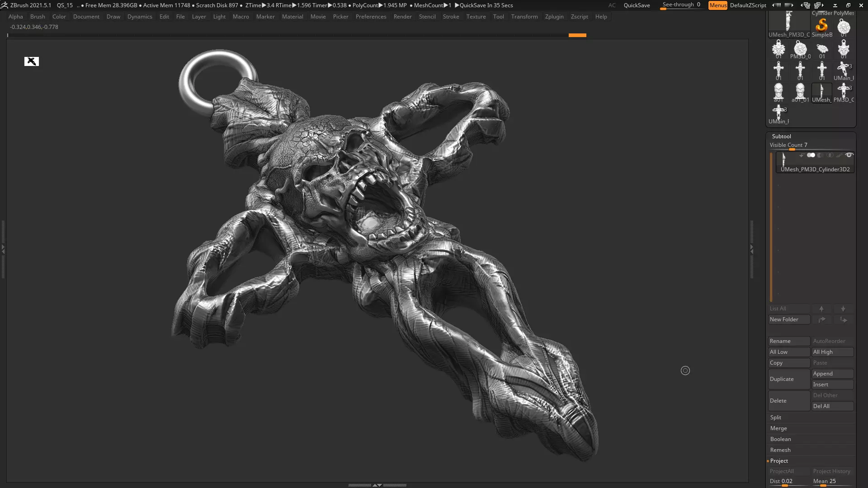Image resolution: width=868 pixels, height=488 pixels.
Task: Click the All High button
Action: (x=833, y=352)
